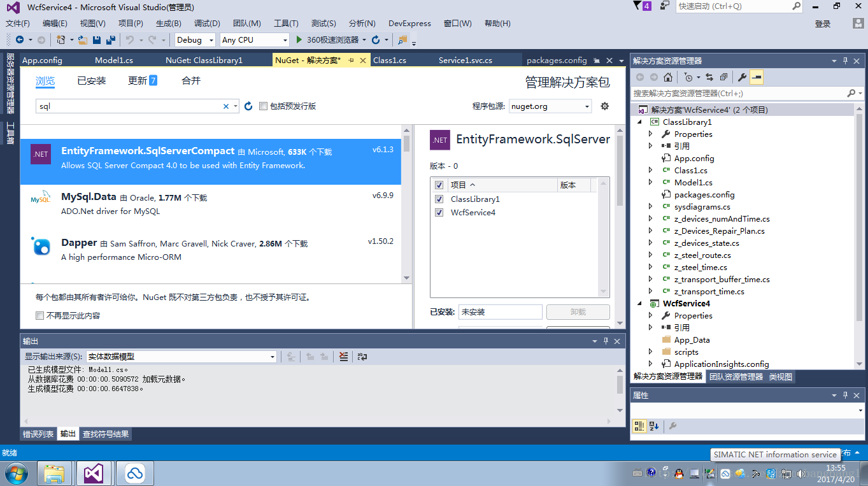This screenshot has height=486, width=868.
Task: Click the Find in Files toolbar icon
Action: [402, 39]
